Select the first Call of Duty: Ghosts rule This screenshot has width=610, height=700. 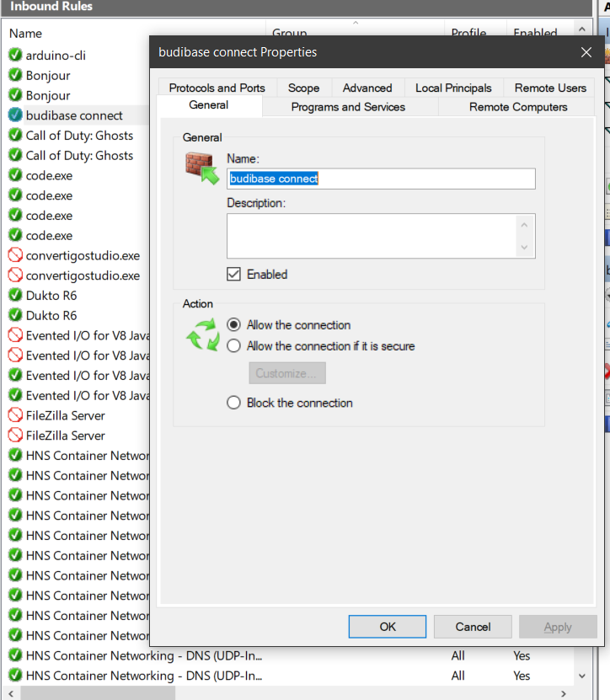pyautogui.click(x=79, y=136)
